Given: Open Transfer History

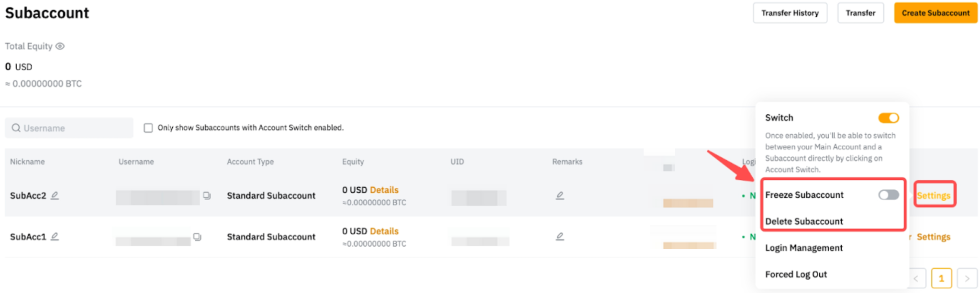Looking at the screenshot, I should coord(790,13).
